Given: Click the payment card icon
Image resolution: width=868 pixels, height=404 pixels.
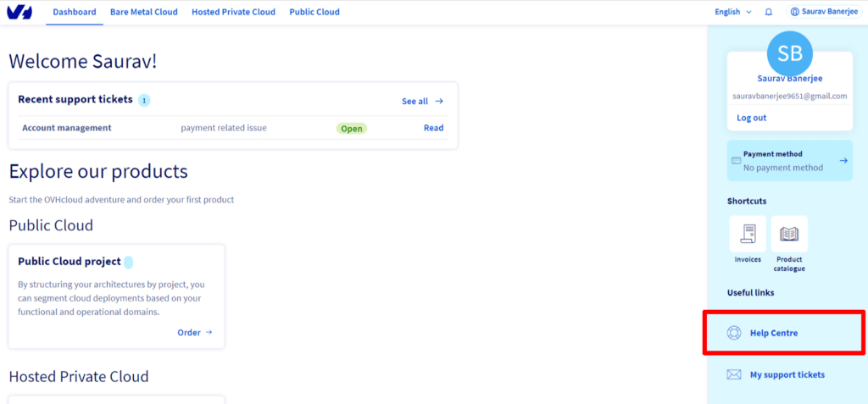Looking at the screenshot, I should pos(737,160).
